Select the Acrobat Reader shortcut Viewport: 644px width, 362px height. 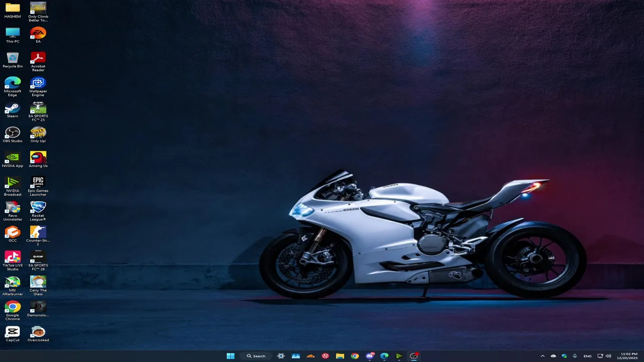click(x=38, y=61)
